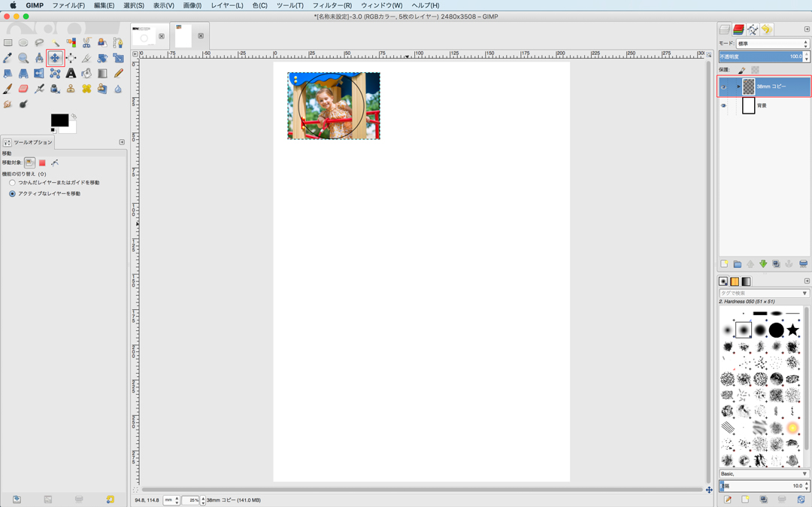Select アクティブなレイヤーを移動 radio option

click(12, 194)
